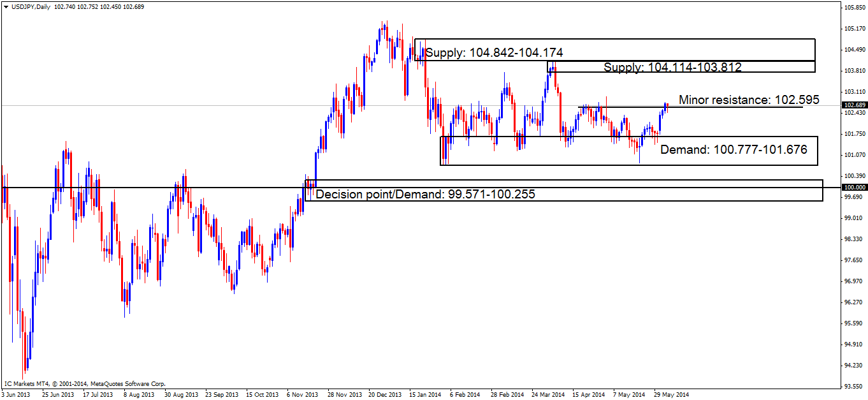Image resolution: width=868 pixels, height=400 pixels.
Task: Click the 93.550 price axis label
Action: point(852,387)
